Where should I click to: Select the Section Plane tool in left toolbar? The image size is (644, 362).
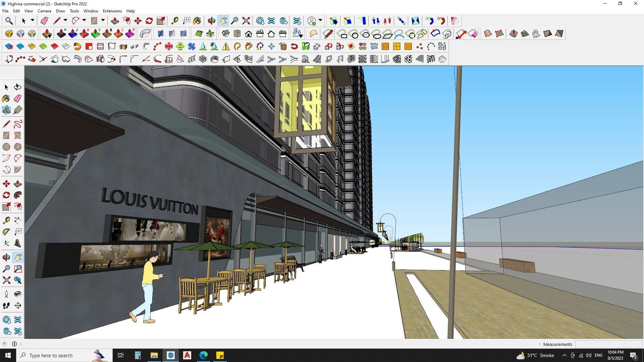(17, 306)
